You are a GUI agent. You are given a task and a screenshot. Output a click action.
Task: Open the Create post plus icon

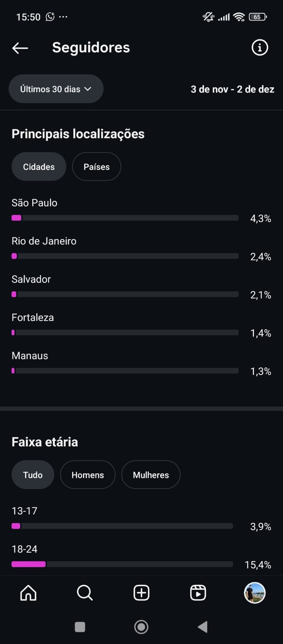141,592
